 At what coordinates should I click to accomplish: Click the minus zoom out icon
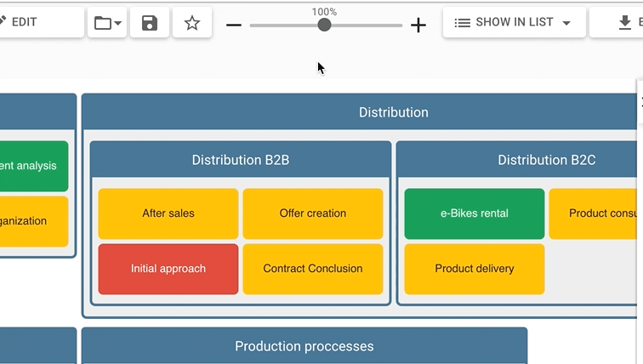click(x=234, y=26)
